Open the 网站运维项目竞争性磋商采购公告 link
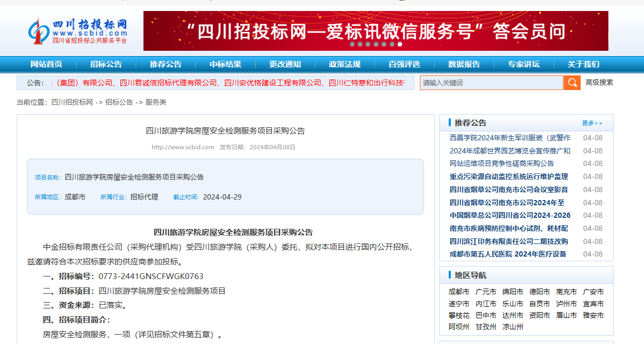 pyautogui.click(x=502, y=163)
